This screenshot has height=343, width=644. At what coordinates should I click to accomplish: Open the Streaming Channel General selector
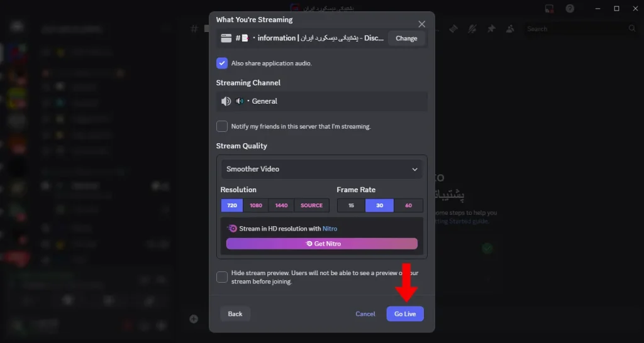pyautogui.click(x=322, y=101)
